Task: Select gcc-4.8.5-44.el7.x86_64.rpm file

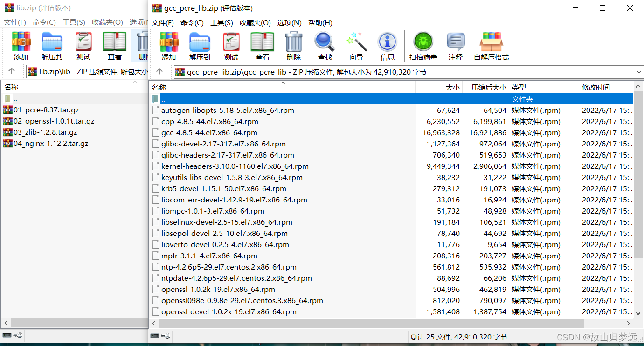Action: click(209, 133)
